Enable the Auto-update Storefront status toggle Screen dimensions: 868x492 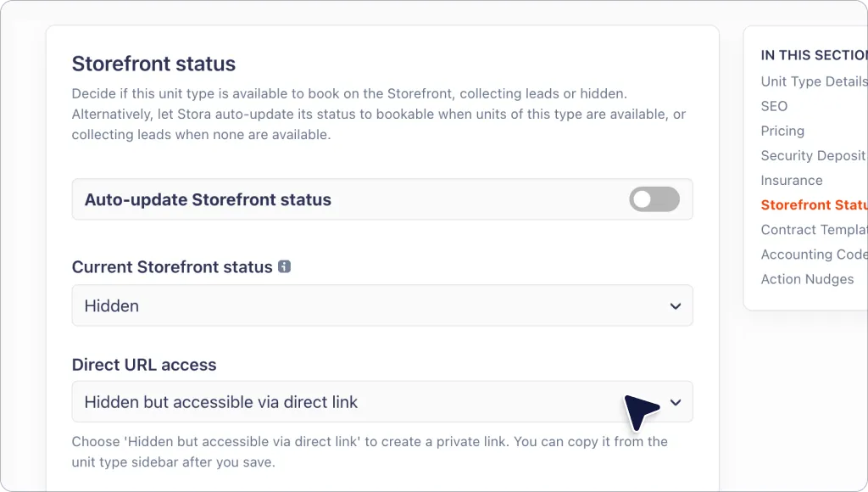point(654,199)
